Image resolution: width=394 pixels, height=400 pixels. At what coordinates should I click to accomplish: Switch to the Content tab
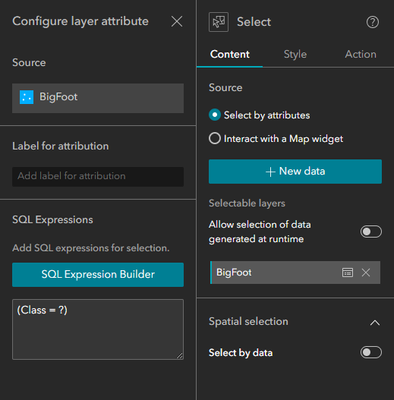[230, 54]
